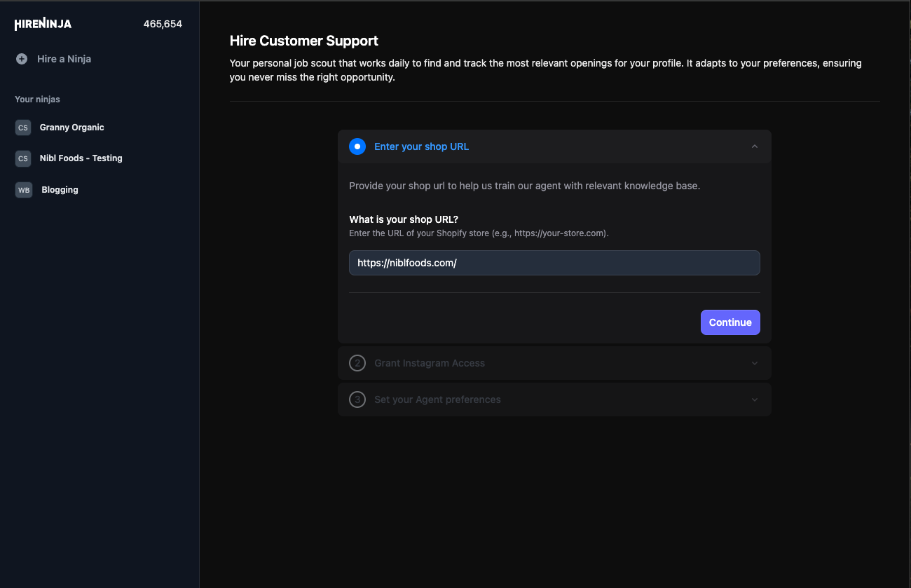
Task: Click the blue step indicator beside Enter your shop URL
Action: point(357,146)
